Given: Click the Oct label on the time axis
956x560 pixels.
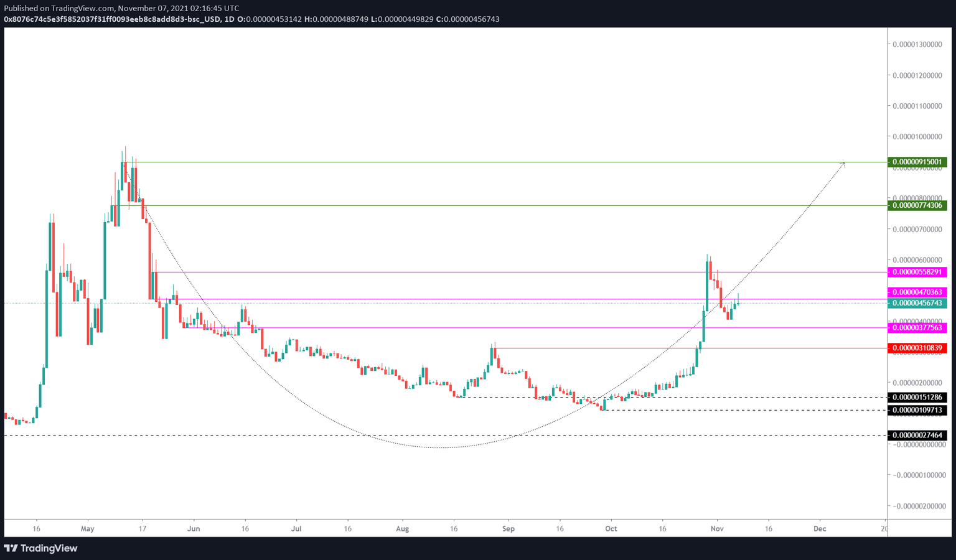Looking at the screenshot, I should click(x=611, y=529).
